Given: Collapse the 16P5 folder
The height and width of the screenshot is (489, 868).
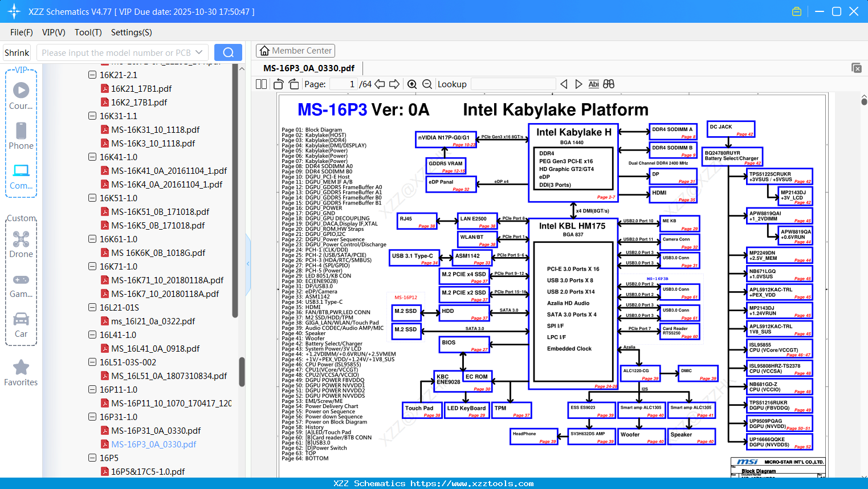Looking at the screenshot, I should pos(92,458).
